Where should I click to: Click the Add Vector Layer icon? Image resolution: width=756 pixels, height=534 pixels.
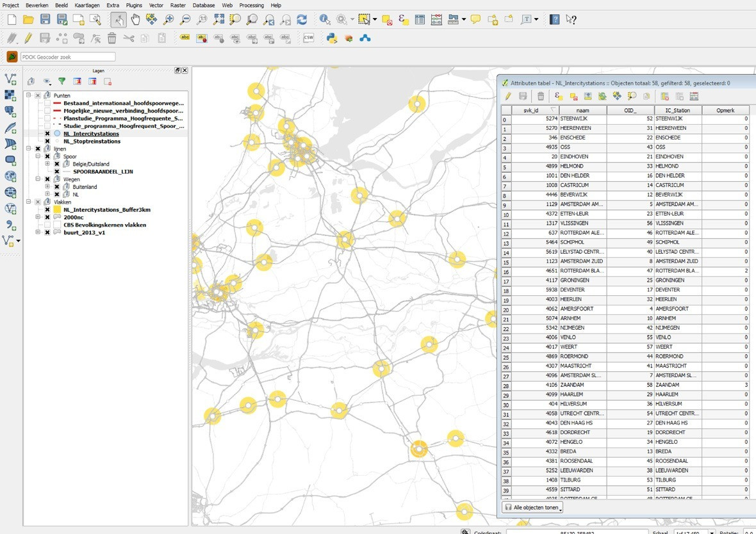10,79
